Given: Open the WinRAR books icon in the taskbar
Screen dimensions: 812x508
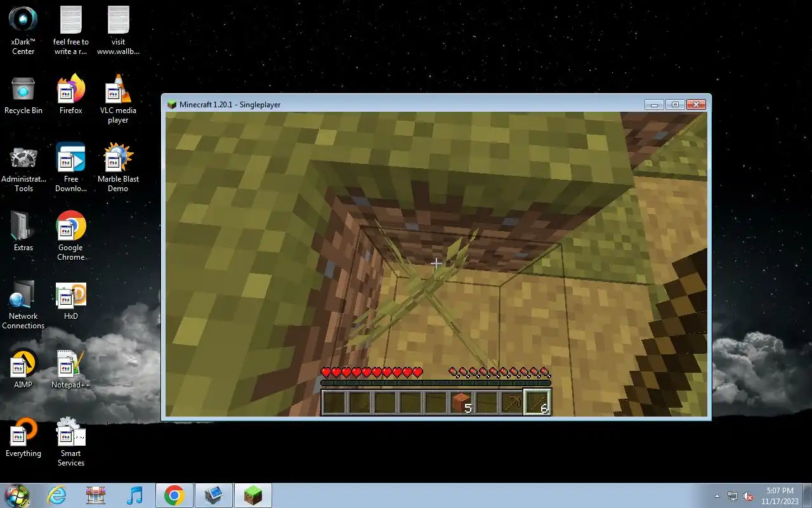Looking at the screenshot, I should point(96,495).
